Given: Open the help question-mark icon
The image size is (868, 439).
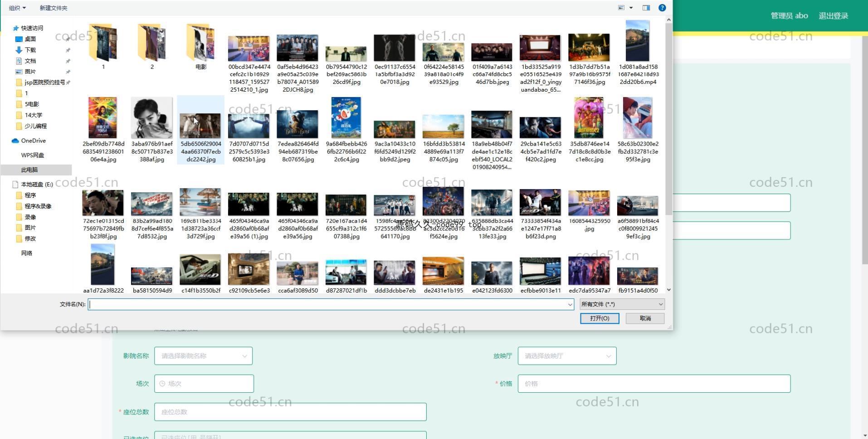Looking at the screenshot, I should (x=662, y=8).
